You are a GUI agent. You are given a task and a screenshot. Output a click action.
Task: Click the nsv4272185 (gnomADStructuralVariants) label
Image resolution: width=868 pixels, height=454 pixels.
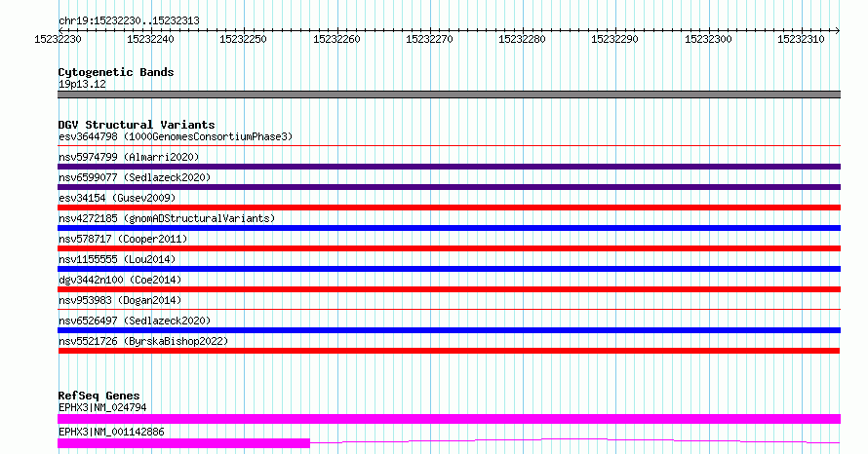pos(167,218)
